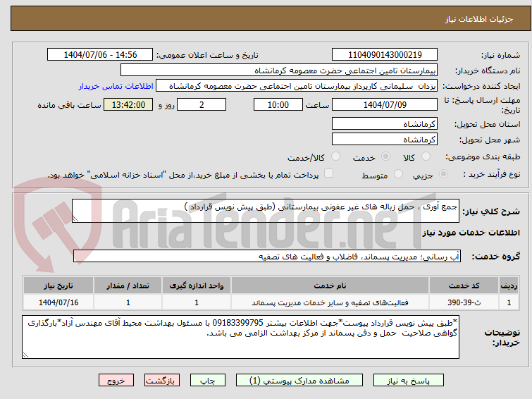Click the request creator name field
The image size is (532, 399).
click(297, 86)
